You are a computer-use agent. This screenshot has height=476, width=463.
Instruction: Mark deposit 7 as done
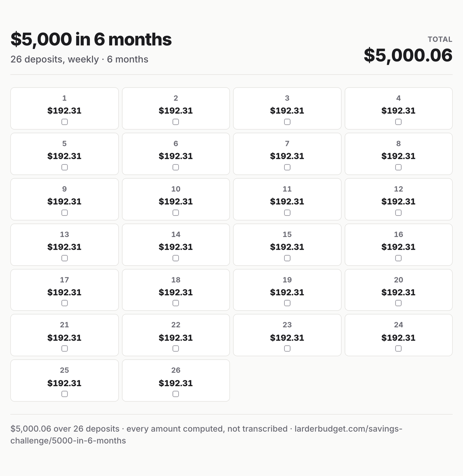pyautogui.click(x=287, y=167)
